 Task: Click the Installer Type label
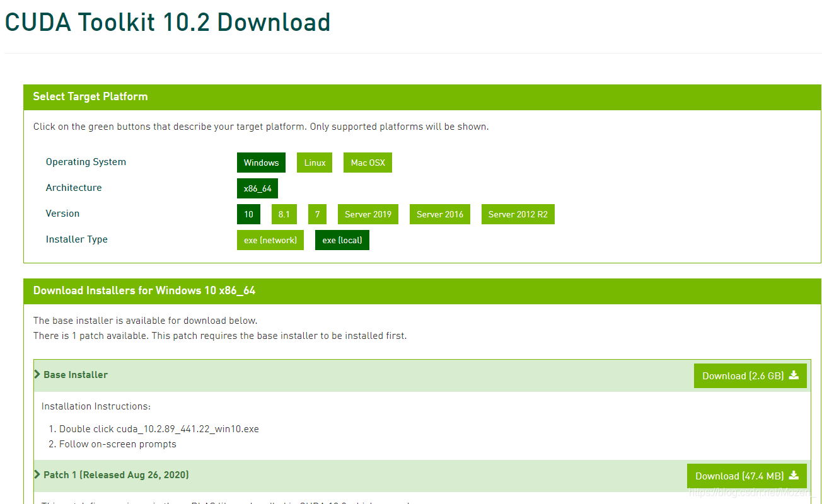coord(77,239)
